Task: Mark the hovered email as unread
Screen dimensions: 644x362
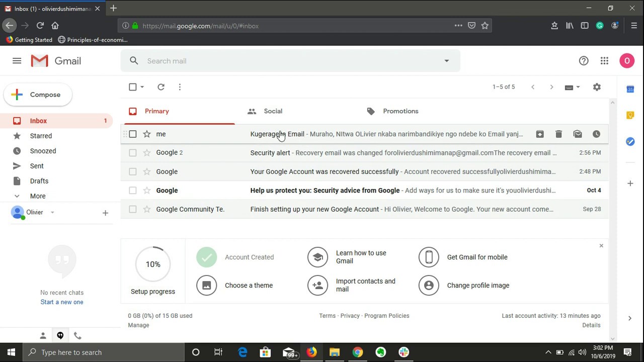Action: tap(578, 134)
